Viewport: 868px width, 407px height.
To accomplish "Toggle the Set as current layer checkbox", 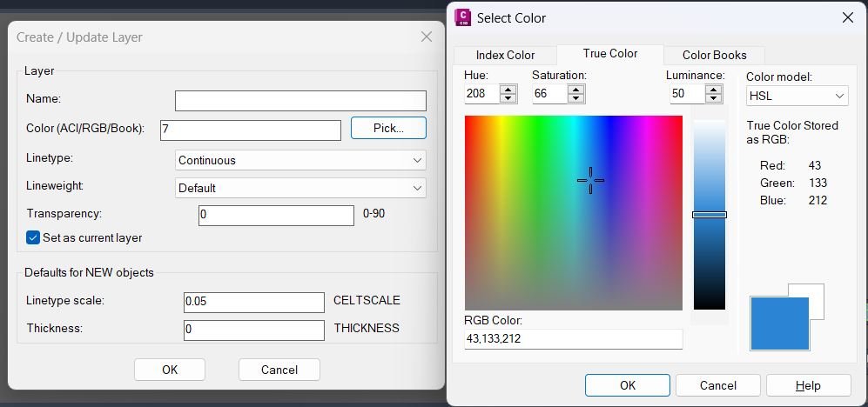I will pos(33,237).
